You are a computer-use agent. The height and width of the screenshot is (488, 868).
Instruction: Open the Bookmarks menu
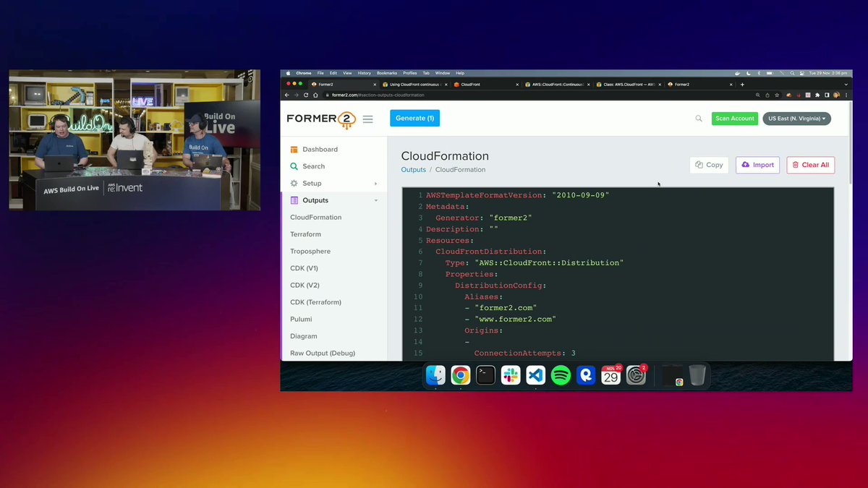pyautogui.click(x=387, y=73)
